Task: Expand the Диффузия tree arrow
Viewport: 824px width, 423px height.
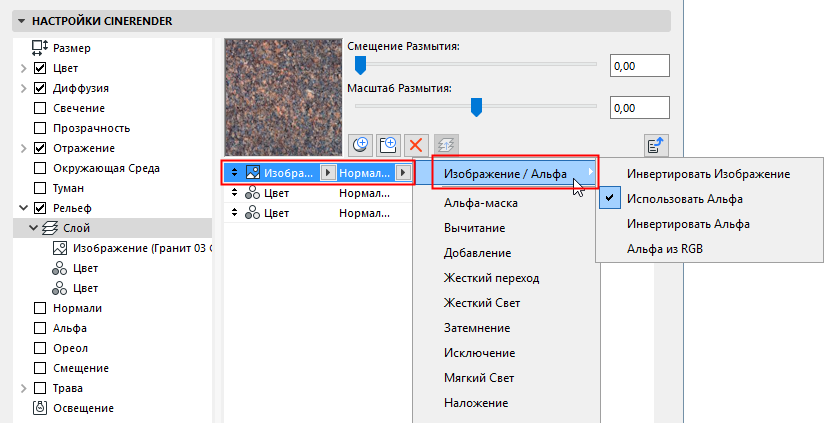Action: tap(23, 88)
